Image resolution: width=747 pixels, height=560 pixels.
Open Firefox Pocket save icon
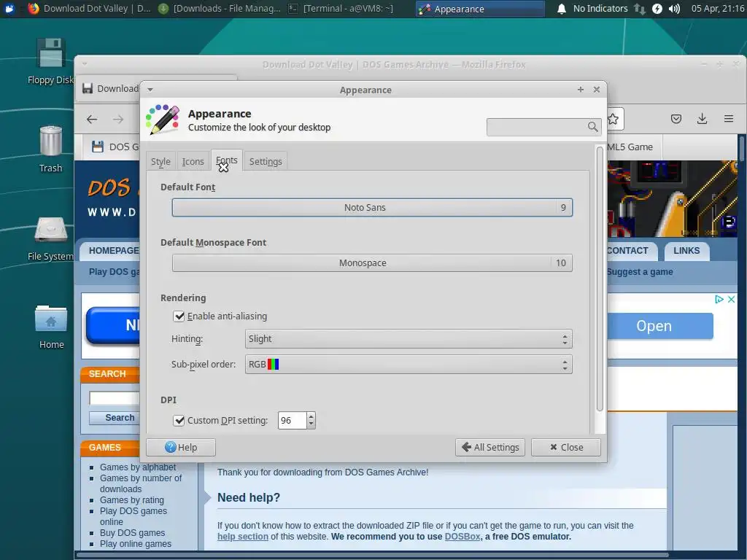coord(676,119)
